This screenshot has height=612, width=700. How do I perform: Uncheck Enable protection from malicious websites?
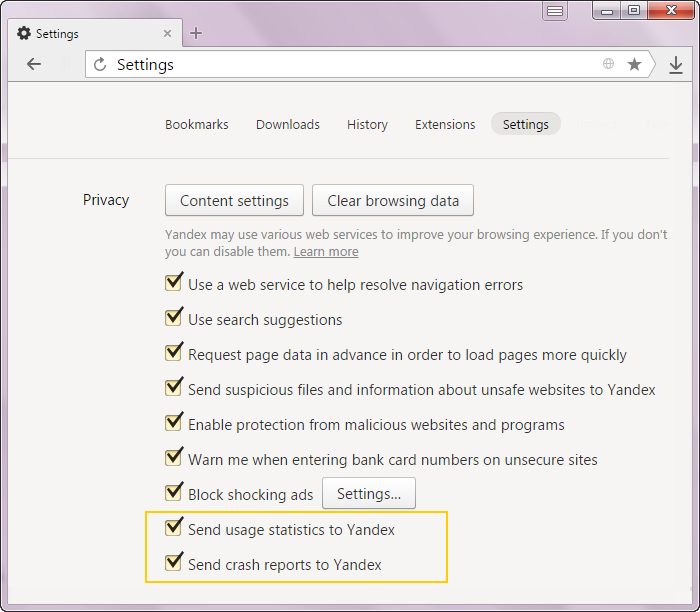(173, 422)
